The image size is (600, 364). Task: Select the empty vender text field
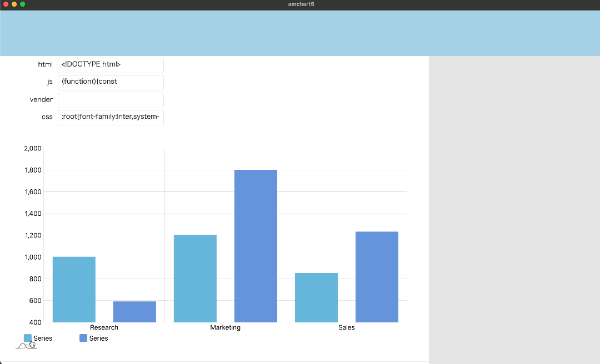coord(111,100)
